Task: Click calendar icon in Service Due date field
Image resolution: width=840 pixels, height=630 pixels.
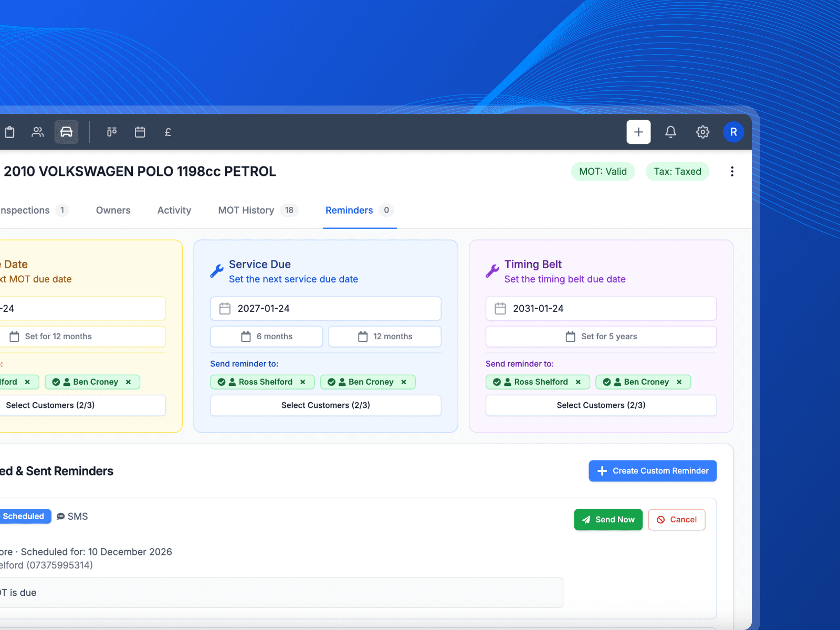Action: [225, 309]
